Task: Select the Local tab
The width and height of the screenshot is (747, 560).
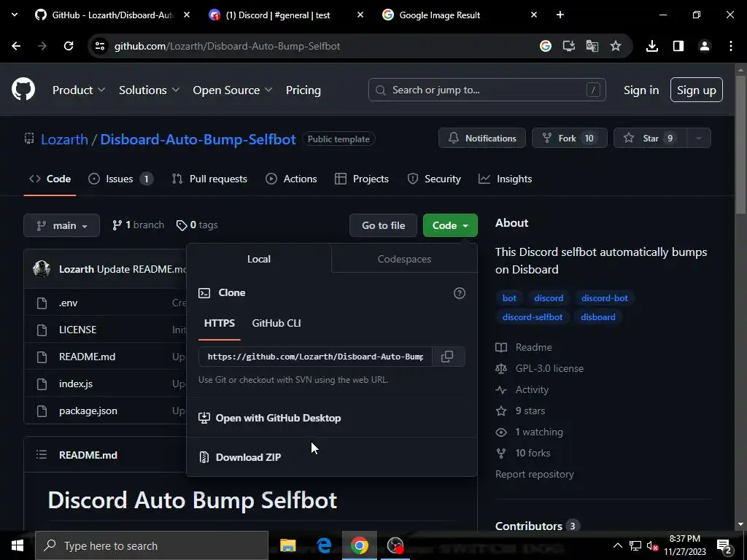Action: point(259,259)
